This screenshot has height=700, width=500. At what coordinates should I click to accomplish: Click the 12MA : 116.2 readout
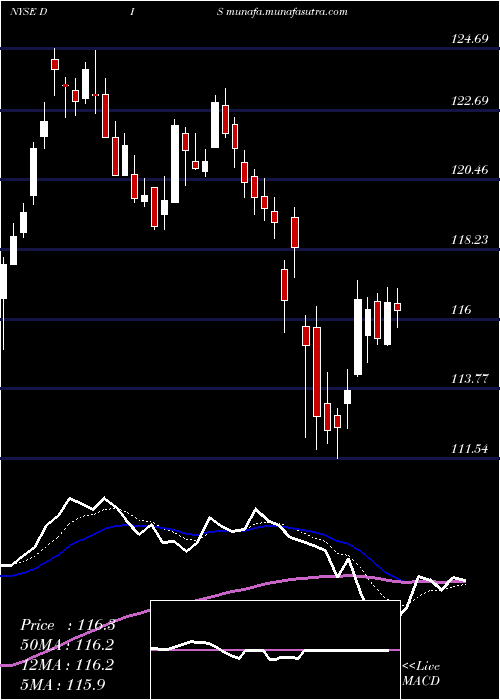click(x=67, y=665)
